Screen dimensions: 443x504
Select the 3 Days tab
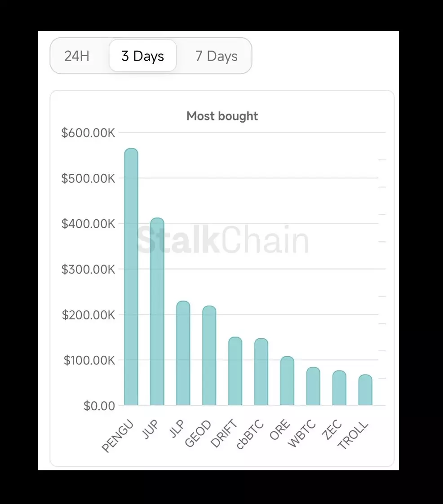[142, 56]
